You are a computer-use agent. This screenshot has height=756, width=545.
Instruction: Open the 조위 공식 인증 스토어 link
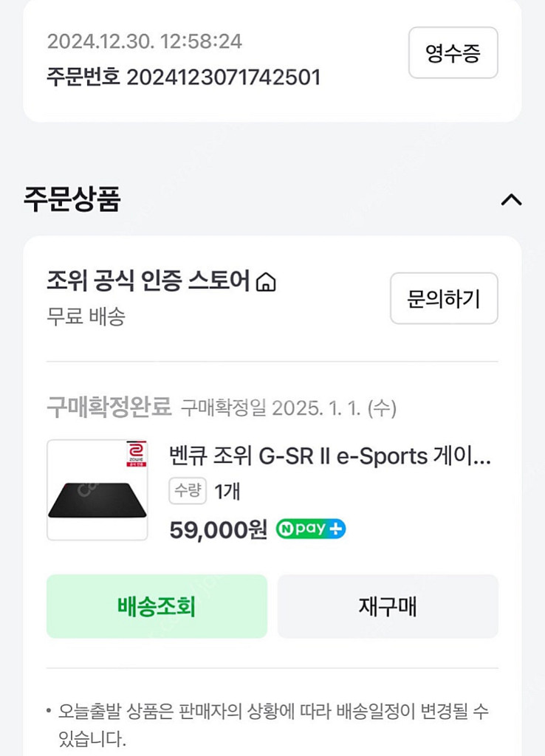click(148, 281)
